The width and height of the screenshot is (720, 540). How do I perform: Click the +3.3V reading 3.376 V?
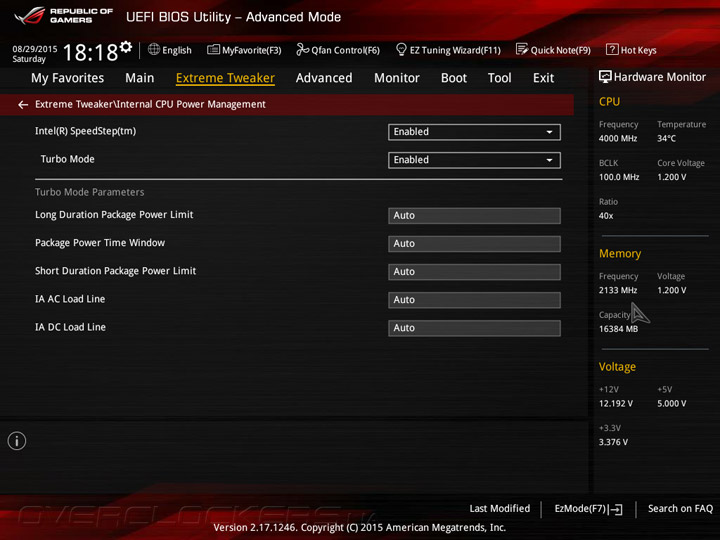[x=613, y=443]
